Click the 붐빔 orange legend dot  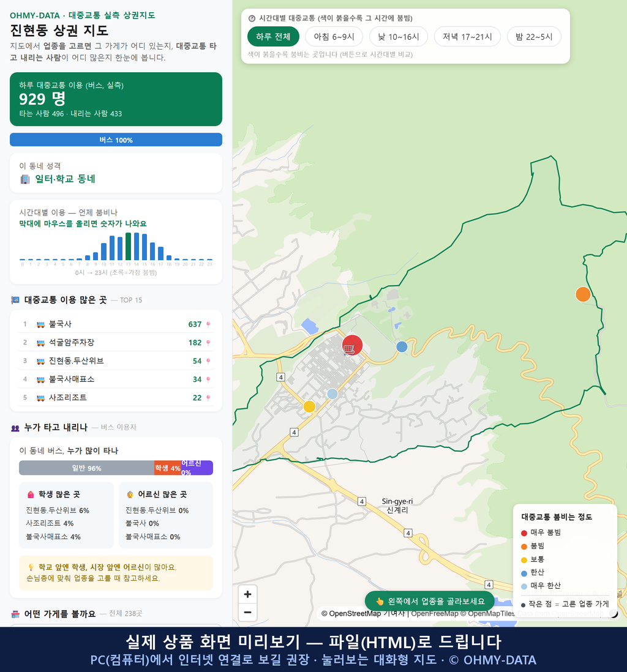(524, 547)
